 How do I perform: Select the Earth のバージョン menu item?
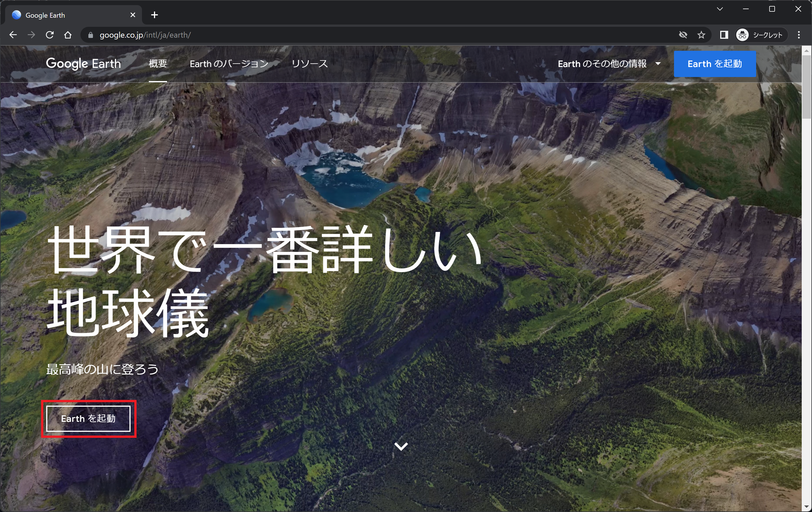click(229, 64)
